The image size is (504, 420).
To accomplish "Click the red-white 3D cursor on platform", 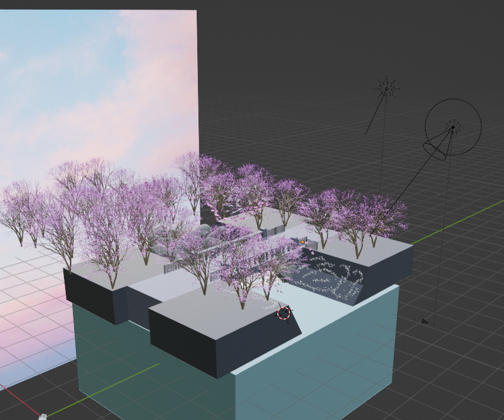I will tap(283, 313).
